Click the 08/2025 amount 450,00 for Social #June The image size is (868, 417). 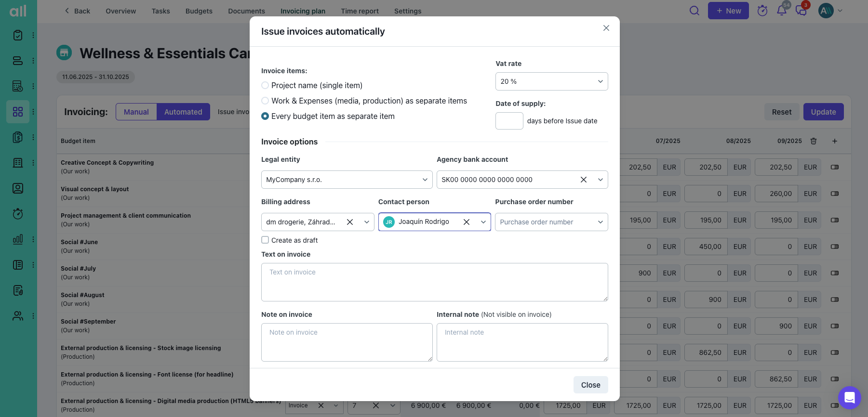coord(707,247)
